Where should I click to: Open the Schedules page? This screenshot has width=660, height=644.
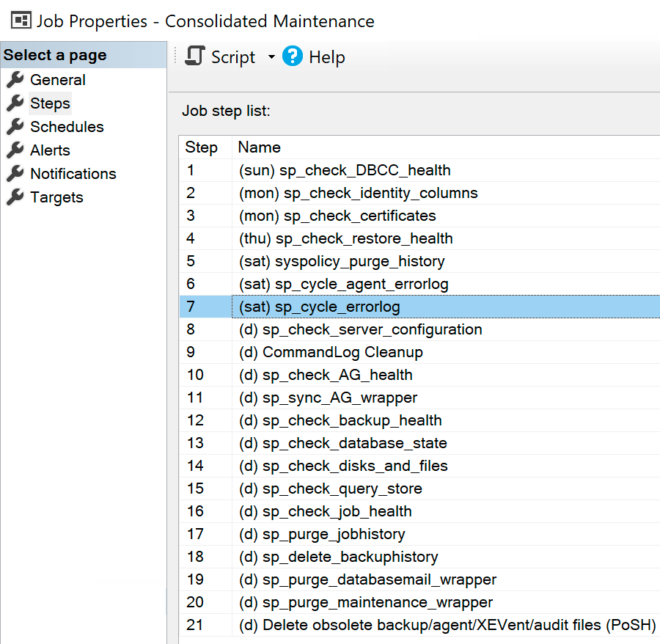(x=67, y=127)
